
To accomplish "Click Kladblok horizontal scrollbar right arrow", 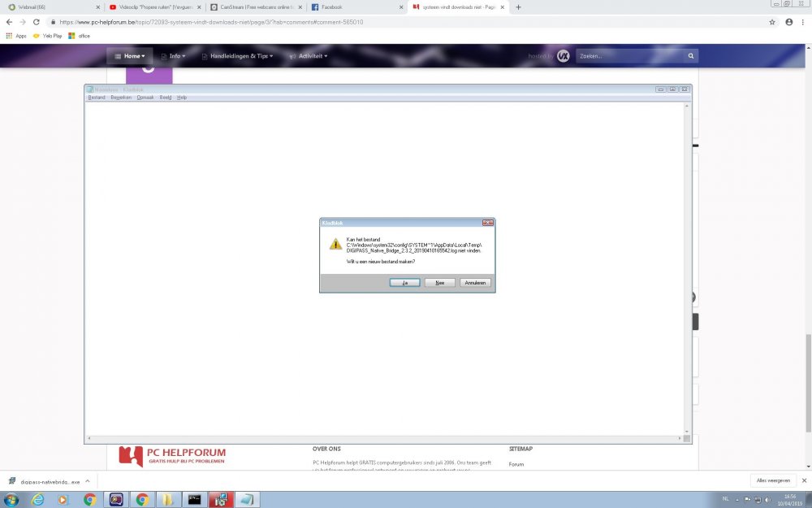I will click(x=680, y=439).
